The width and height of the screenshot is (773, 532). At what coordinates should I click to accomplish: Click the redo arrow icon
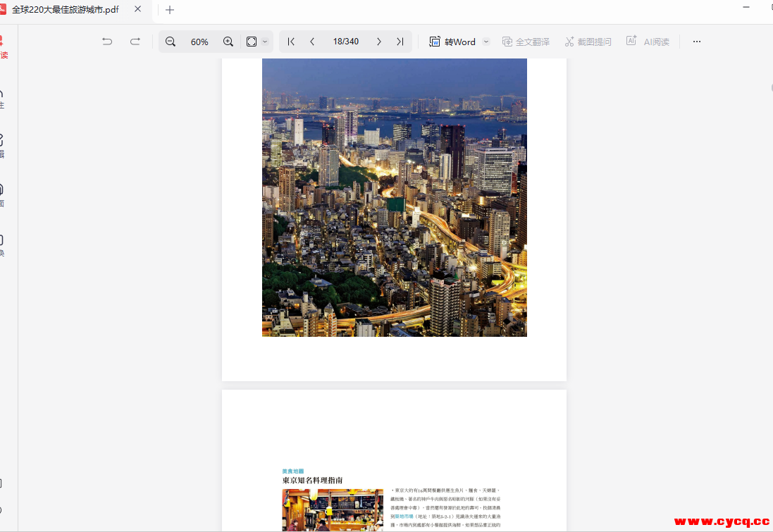(135, 42)
